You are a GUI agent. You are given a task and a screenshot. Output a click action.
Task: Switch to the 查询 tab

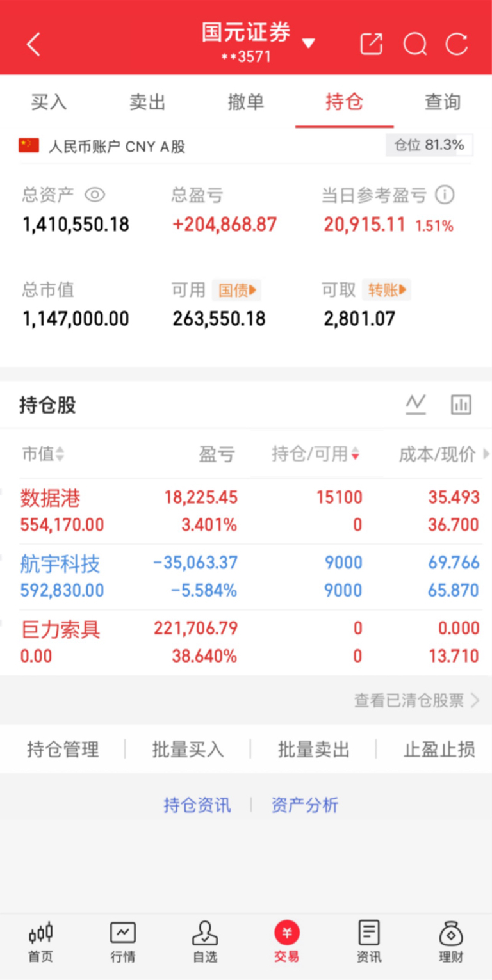tap(443, 102)
